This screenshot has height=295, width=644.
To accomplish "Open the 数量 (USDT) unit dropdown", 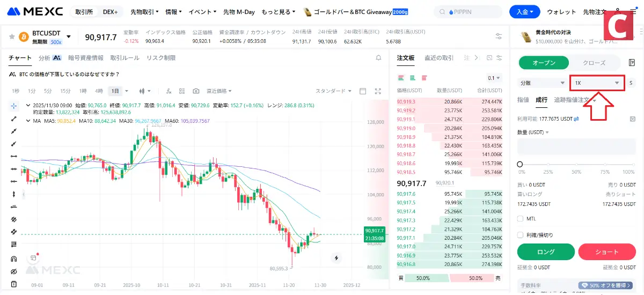I will (533, 132).
